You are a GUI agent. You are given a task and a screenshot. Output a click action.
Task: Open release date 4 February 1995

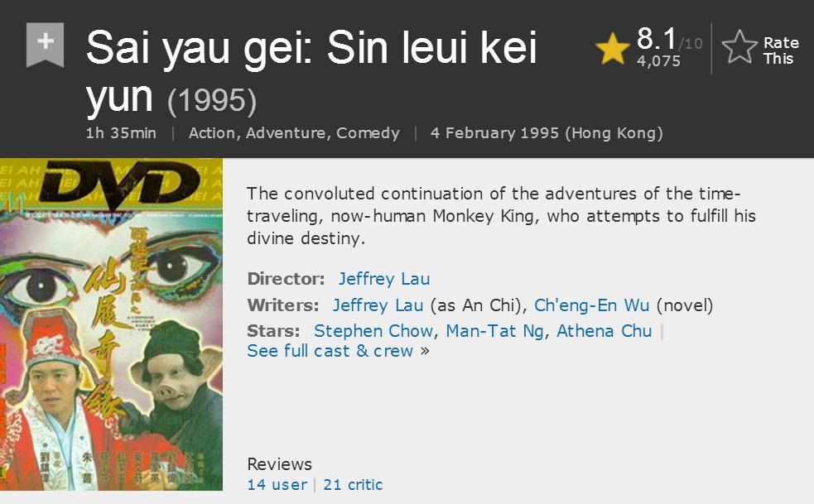coord(547,133)
